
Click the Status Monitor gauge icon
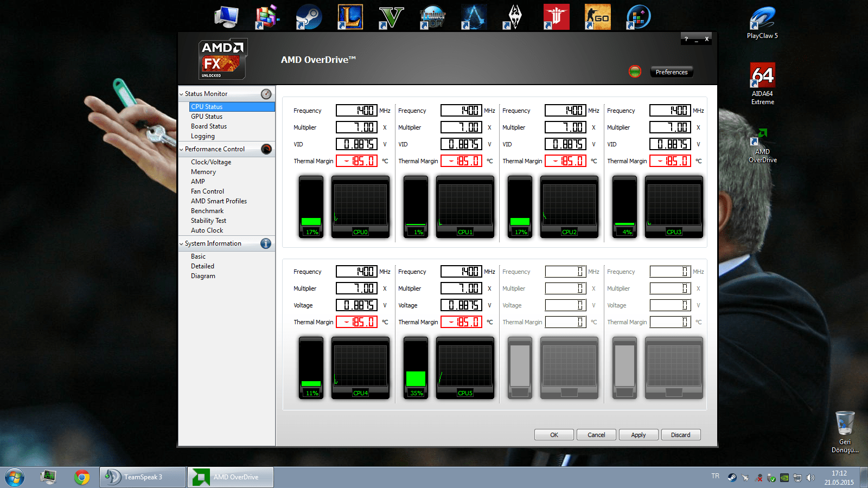[x=266, y=94]
